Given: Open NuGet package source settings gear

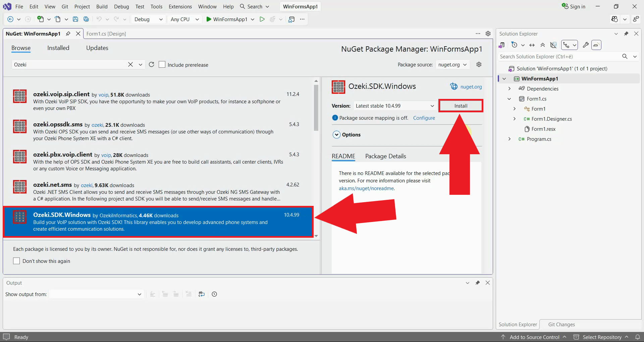Looking at the screenshot, I should coord(479,64).
